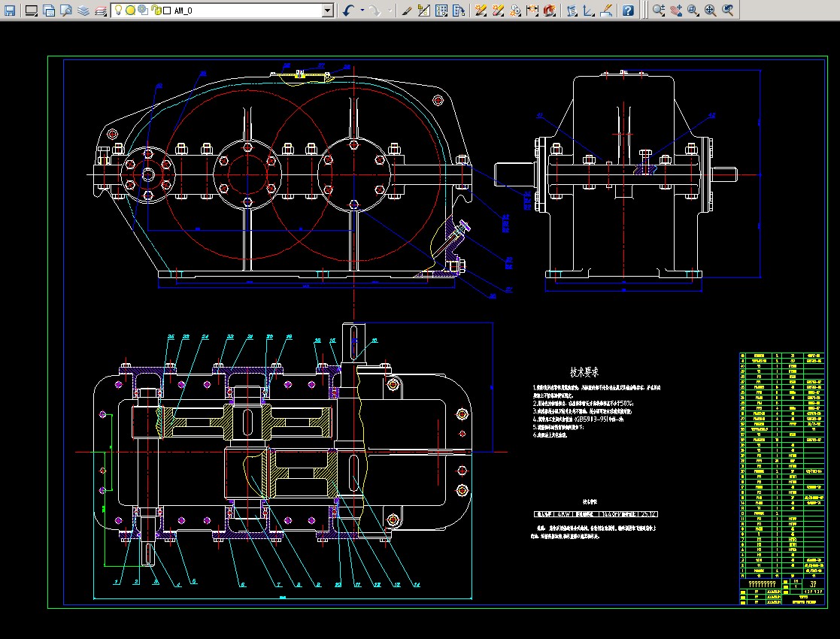
Task: Undo the last action
Action: tap(349, 11)
